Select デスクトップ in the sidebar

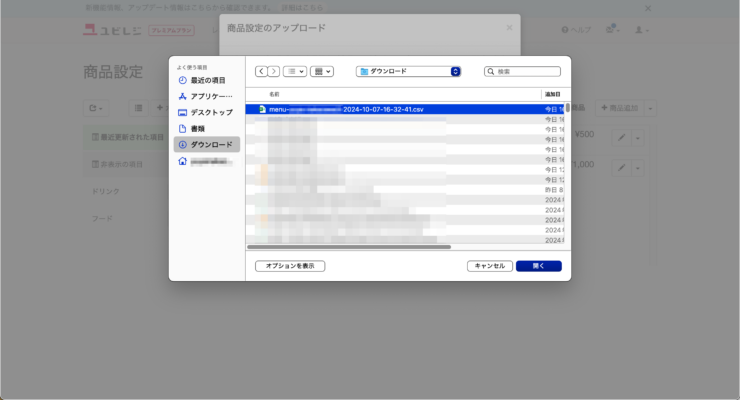click(x=207, y=112)
